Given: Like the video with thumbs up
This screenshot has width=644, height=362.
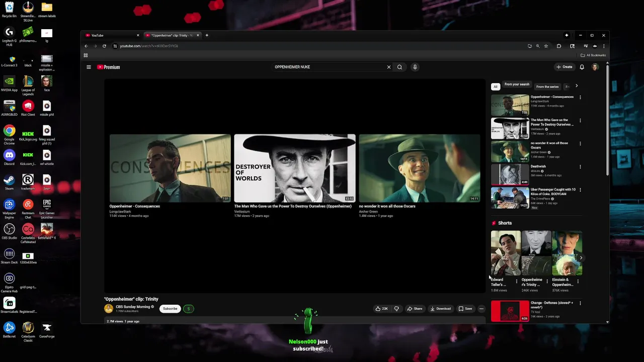Looking at the screenshot, I should point(382,309).
